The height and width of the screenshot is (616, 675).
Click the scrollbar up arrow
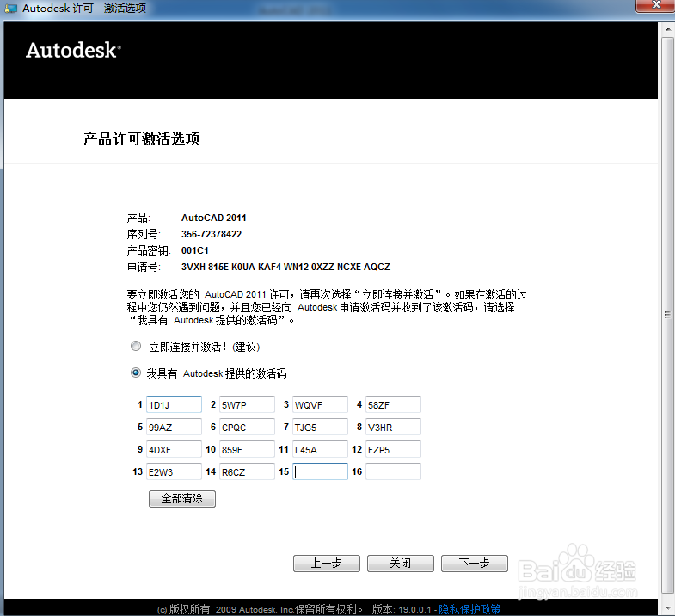667,29
